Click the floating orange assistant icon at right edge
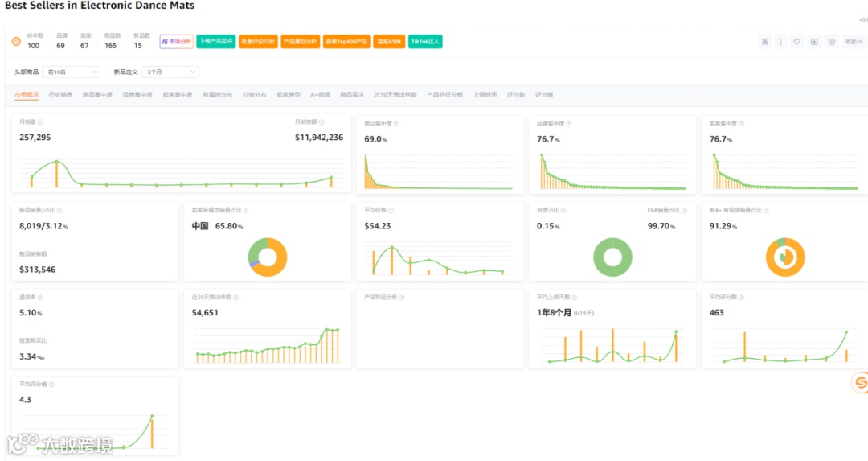868x461 pixels. (860, 382)
